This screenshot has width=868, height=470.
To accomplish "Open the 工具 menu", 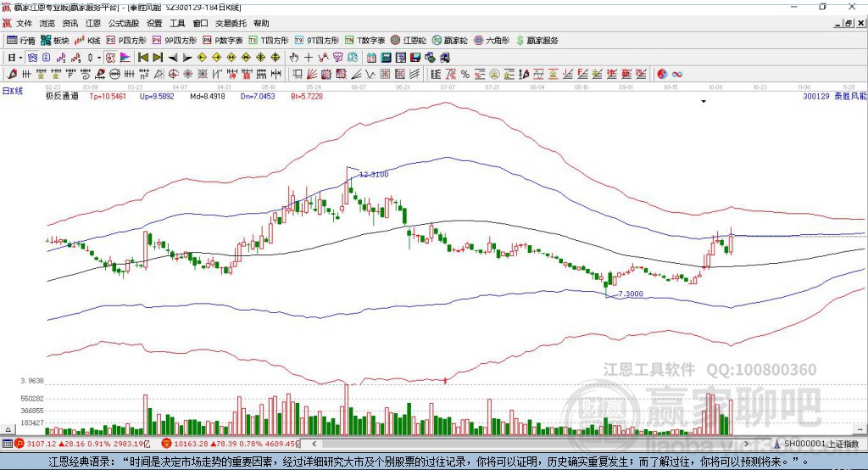I will click(x=177, y=23).
